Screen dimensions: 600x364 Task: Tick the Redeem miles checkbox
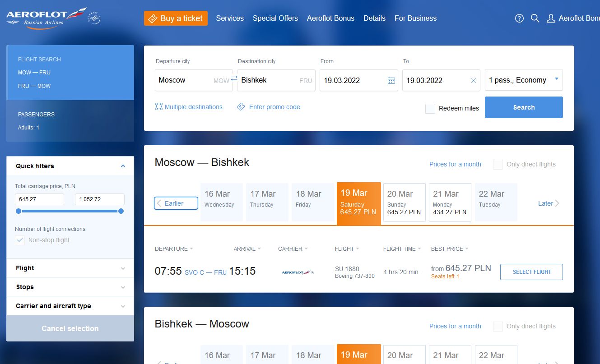click(x=430, y=108)
